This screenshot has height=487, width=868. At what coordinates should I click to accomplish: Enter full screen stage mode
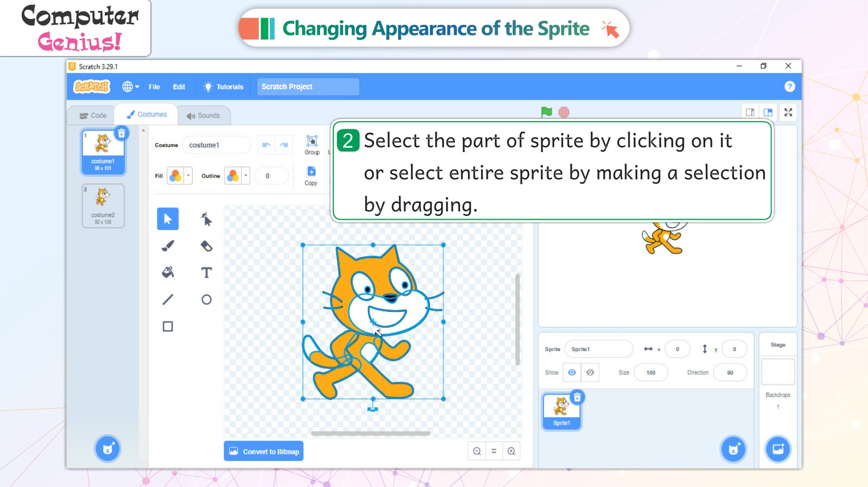[x=788, y=112]
